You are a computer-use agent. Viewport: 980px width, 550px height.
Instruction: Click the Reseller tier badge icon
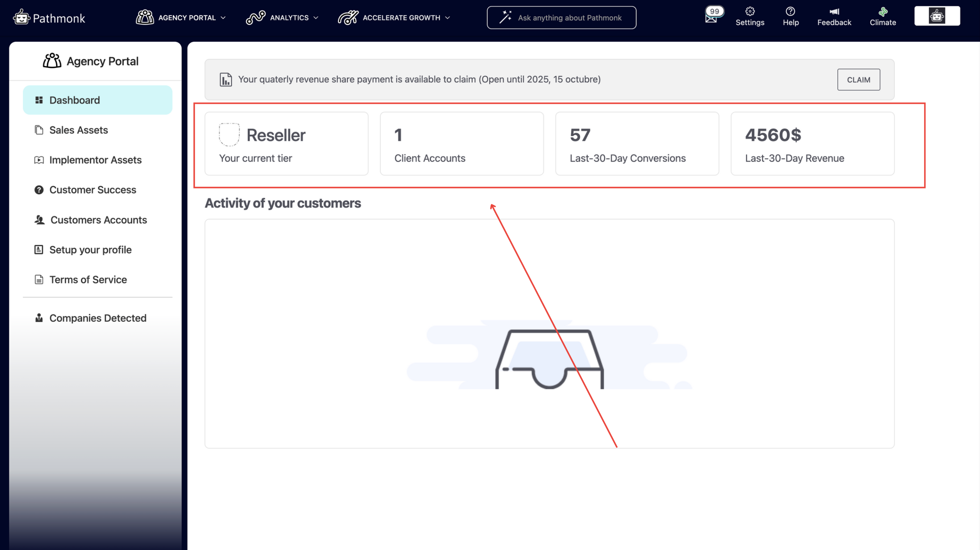pos(229,135)
